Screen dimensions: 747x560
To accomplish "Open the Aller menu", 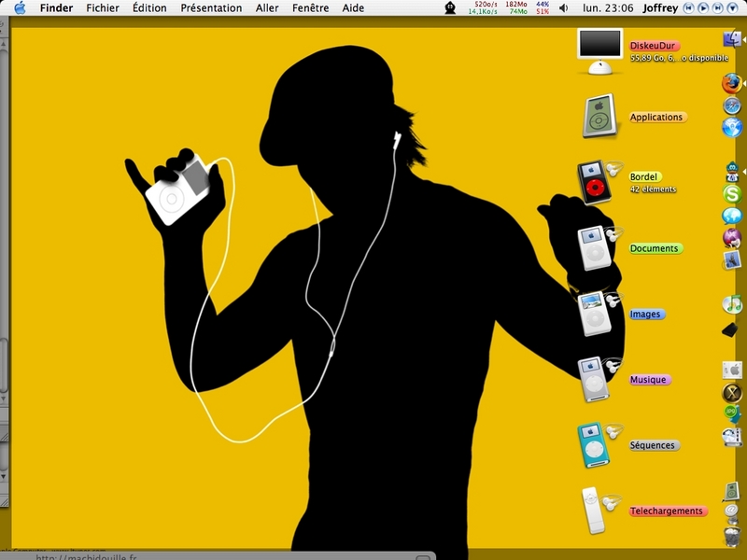I will tap(267, 8).
